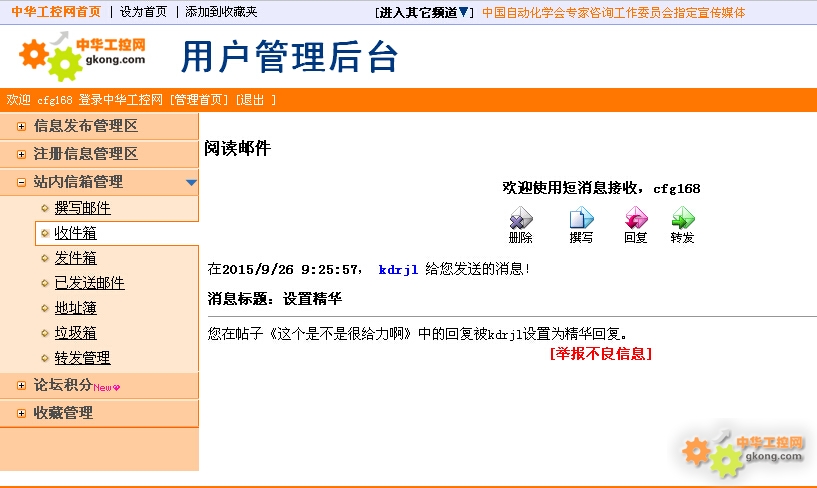Open the 地址簿 address book link

click(x=76, y=308)
